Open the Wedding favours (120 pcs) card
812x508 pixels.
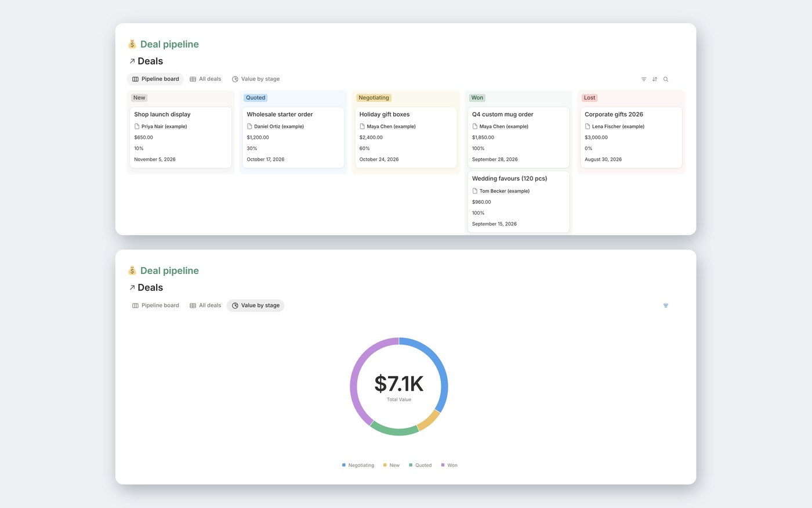click(519, 201)
